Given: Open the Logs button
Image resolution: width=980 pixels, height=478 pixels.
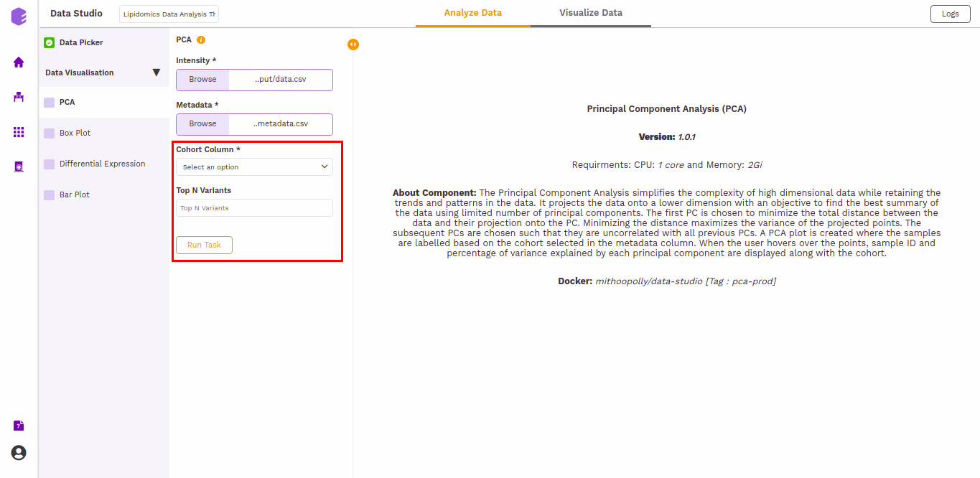Looking at the screenshot, I should click(950, 14).
